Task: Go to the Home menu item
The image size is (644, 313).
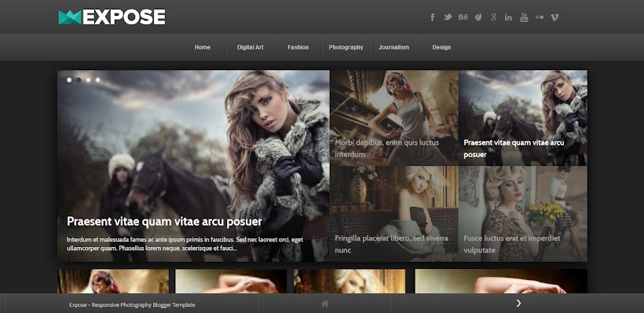Action: [x=203, y=47]
